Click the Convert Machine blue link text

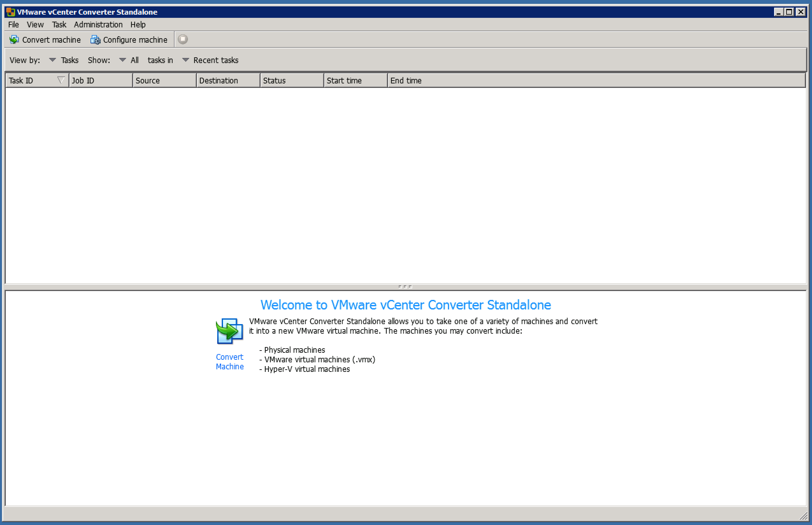229,362
